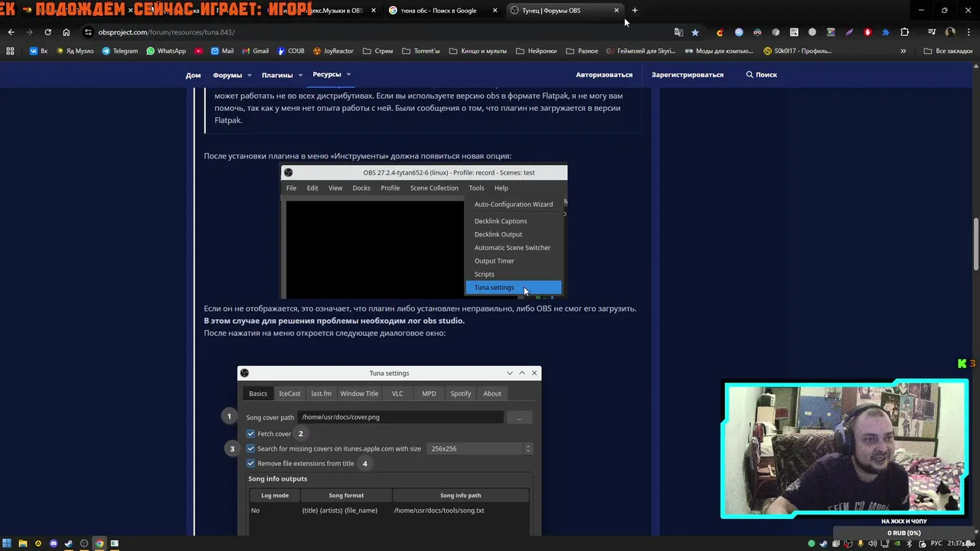Open the Вк bookmark
980x551 pixels.
point(38,51)
